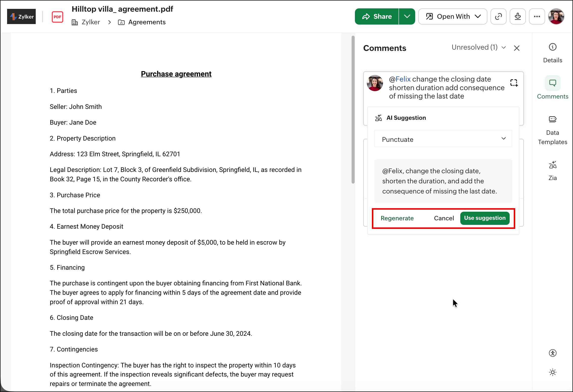Click the download file icon
The image size is (573, 392).
(518, 16)
